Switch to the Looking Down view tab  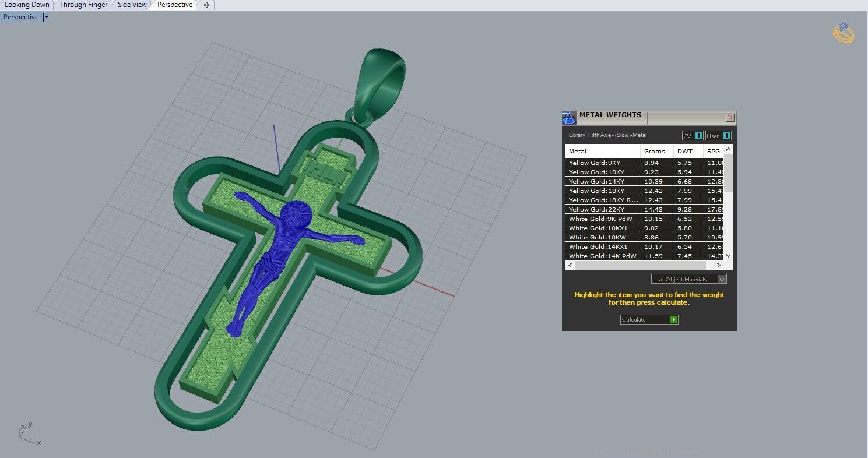point(27,5)
